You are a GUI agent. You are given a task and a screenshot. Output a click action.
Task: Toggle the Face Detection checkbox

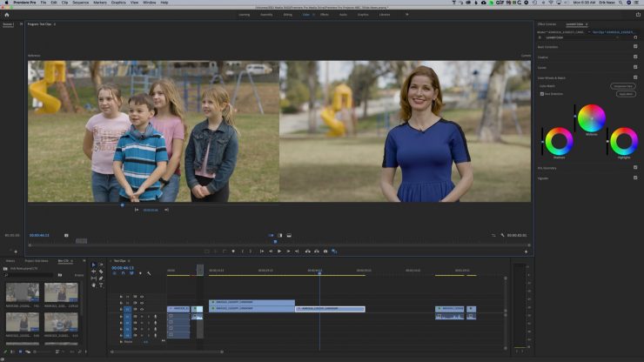(542, 94)
